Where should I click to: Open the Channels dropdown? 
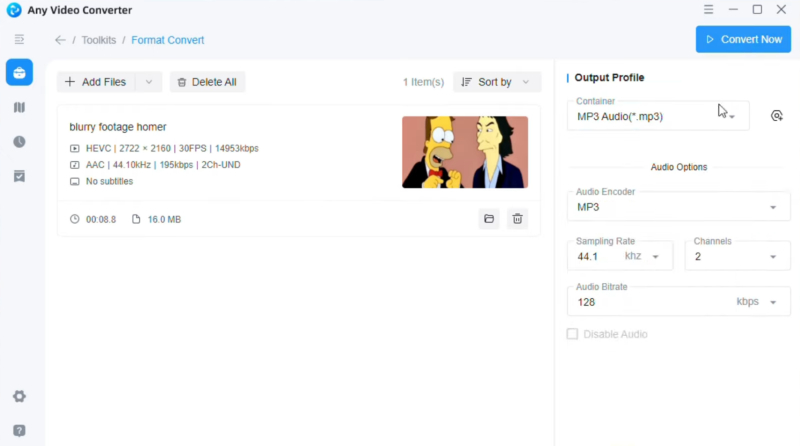click(x=737, y=256)
